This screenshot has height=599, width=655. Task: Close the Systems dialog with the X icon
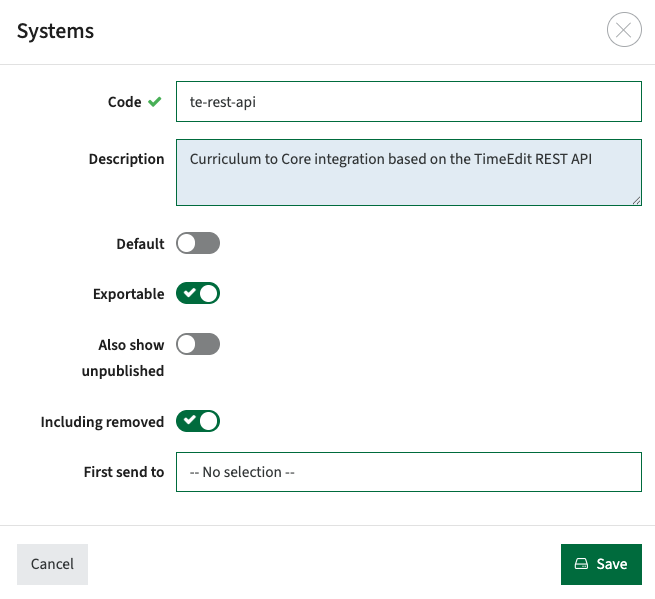click(x=624, y=30)
